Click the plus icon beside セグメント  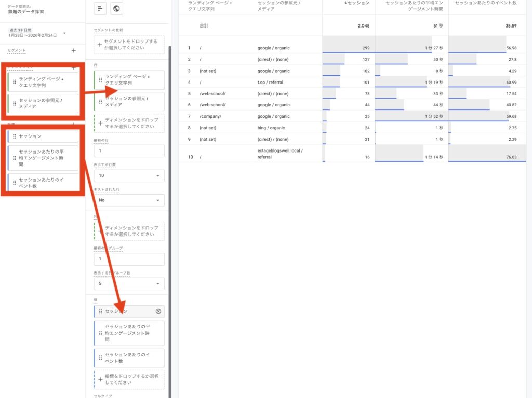pos(74,50)
